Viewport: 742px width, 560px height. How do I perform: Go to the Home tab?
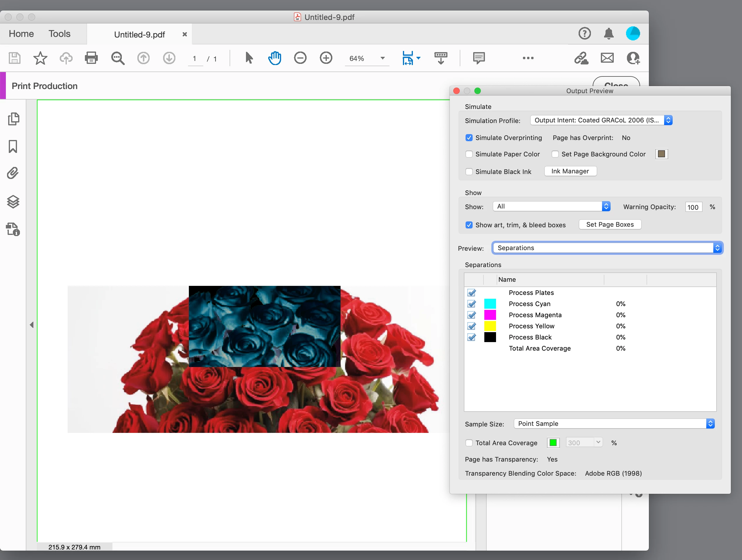pos(21,34)
